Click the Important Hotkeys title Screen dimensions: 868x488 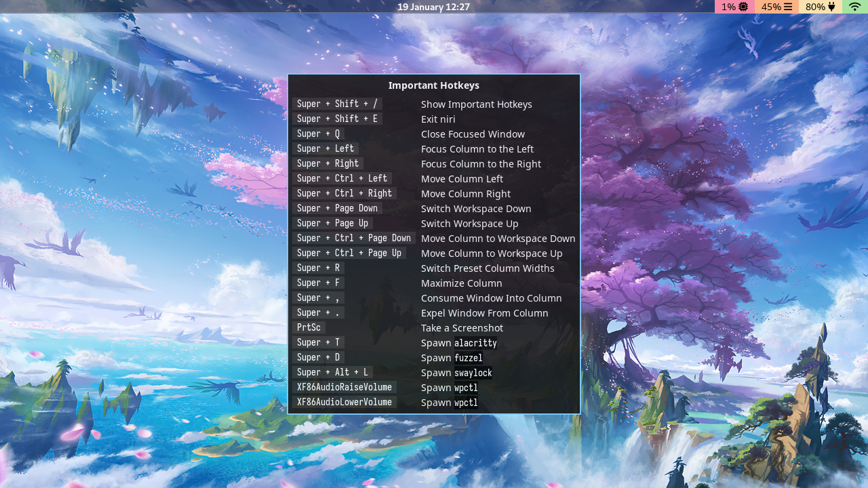tap(434, 85)
